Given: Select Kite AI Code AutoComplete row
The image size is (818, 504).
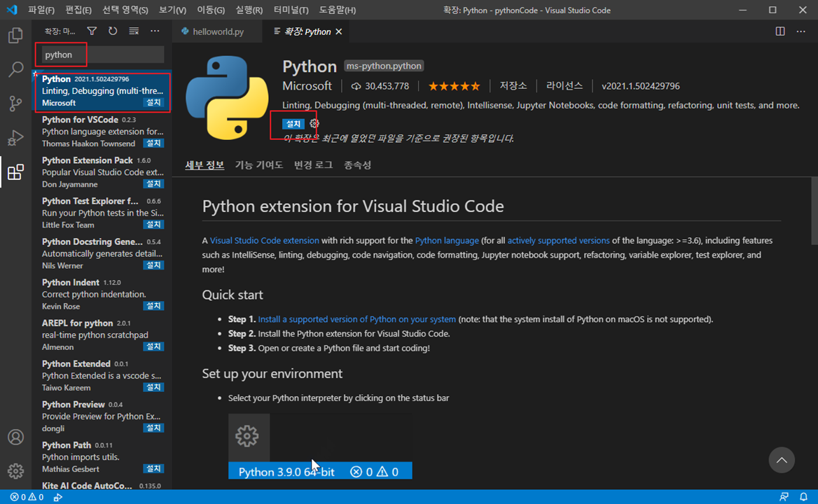Looking at the screenshot, I should (102, 486).
